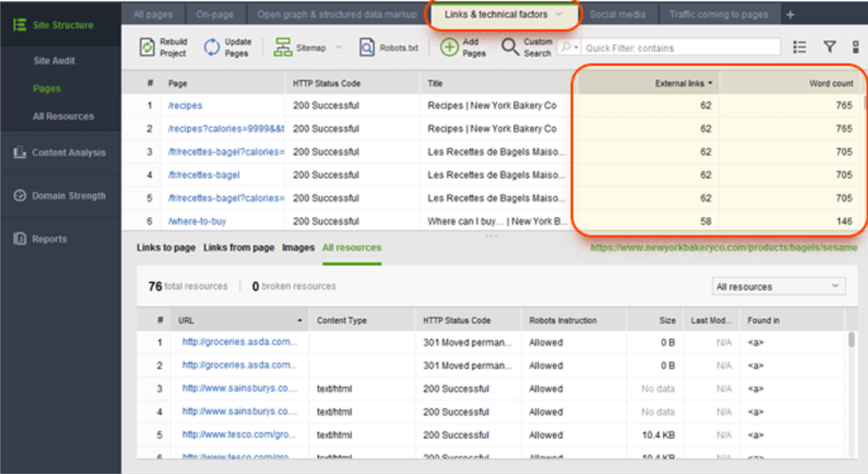Switch to the Links from page tab
The height and width of the screenshot is (474, 868).
239,248
